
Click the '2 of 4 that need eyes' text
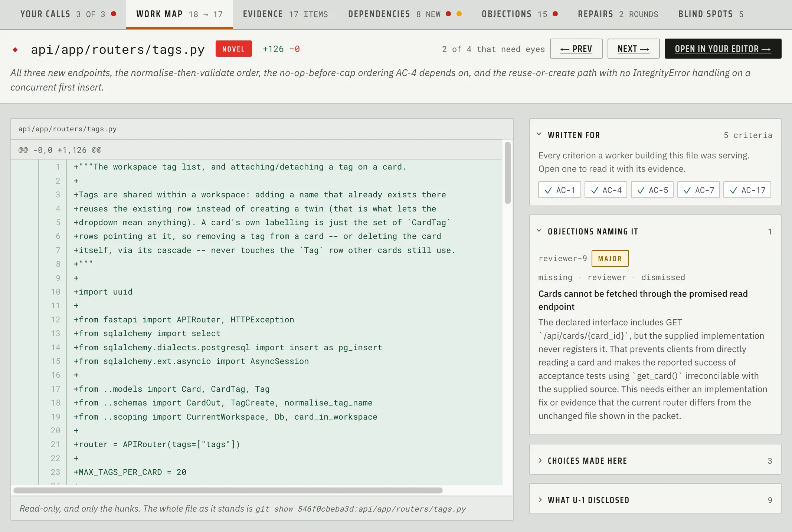pyautogui.click(x=493, y=49)
